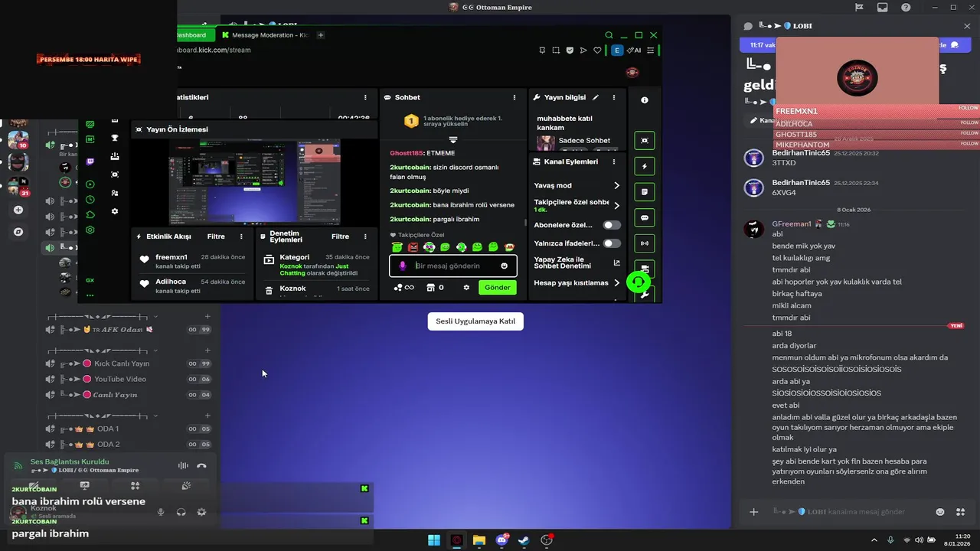Open the browser AI button
This screenshot has width=980, height=551.
coord(634,51)
